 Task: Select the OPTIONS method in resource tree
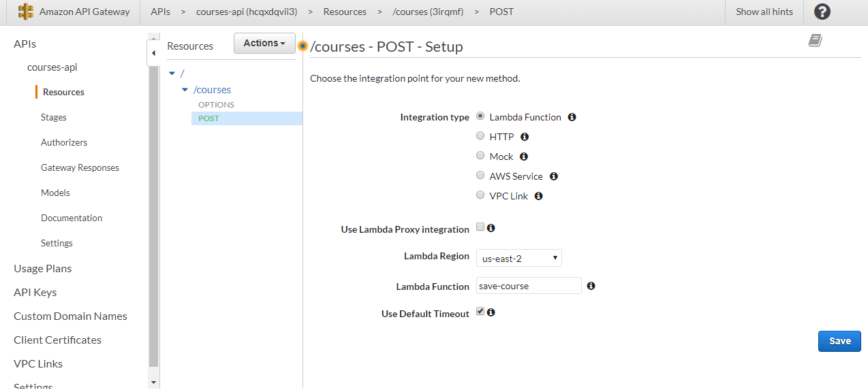216,104
